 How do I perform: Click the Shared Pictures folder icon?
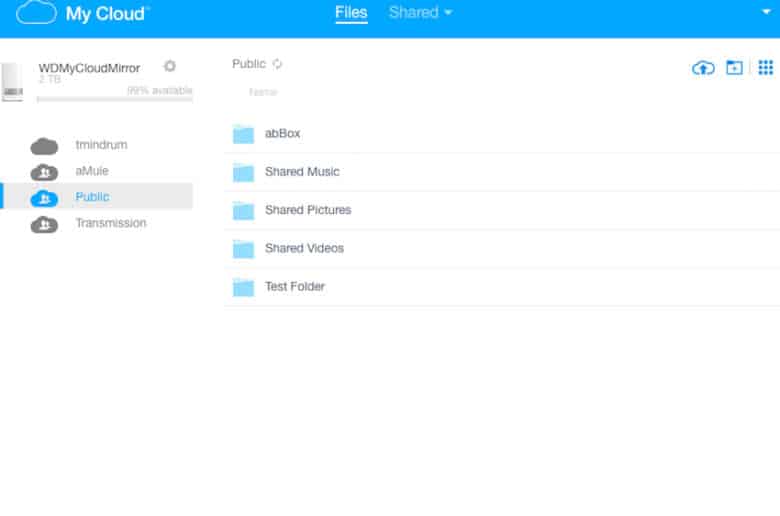tap(243, 210)
